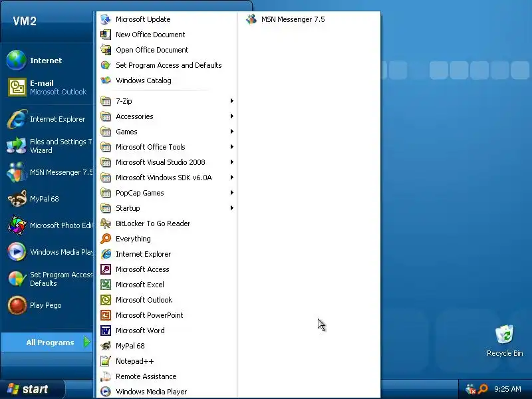
Task: Expand Microsoft Visual Studio 2008 arrow
Action: coord(231,162)
